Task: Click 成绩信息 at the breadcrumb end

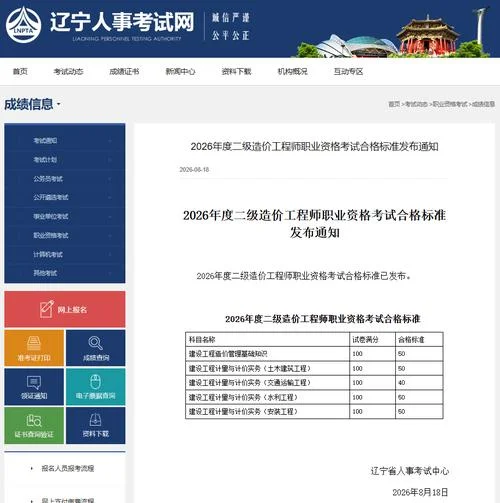Action: pyautogui.click(x=483, y=104)
